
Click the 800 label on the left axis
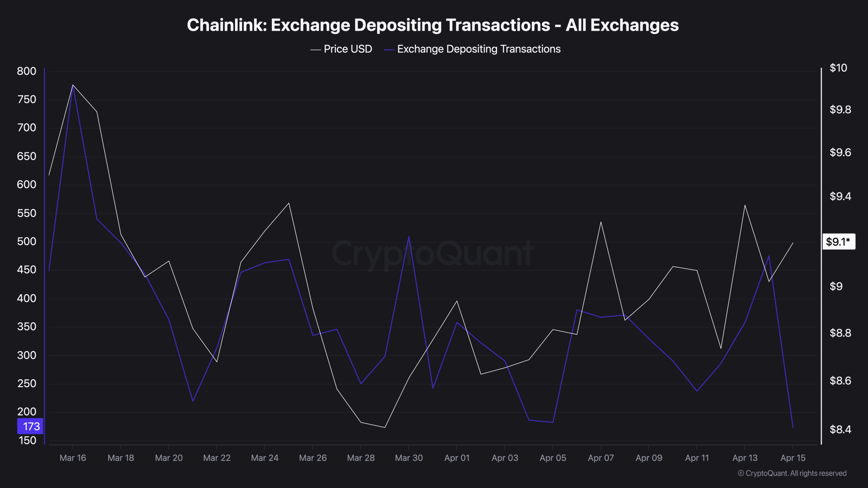(26, 71)
